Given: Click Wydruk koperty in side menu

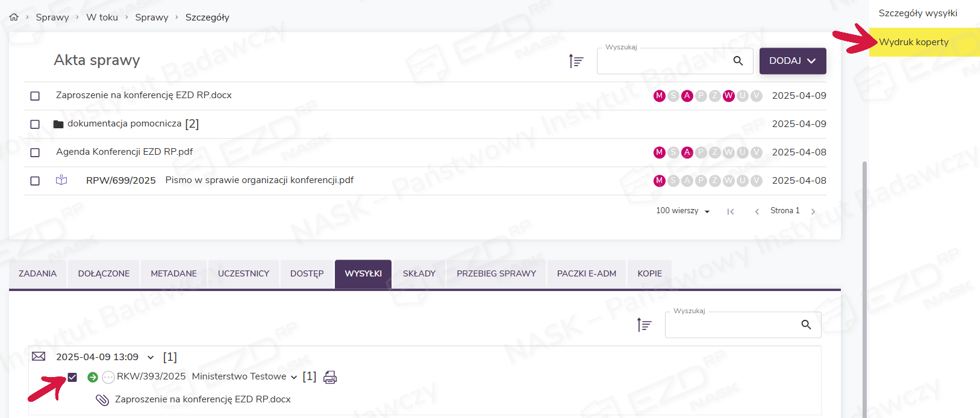Looking at the screenshot, I should [914, 42].
